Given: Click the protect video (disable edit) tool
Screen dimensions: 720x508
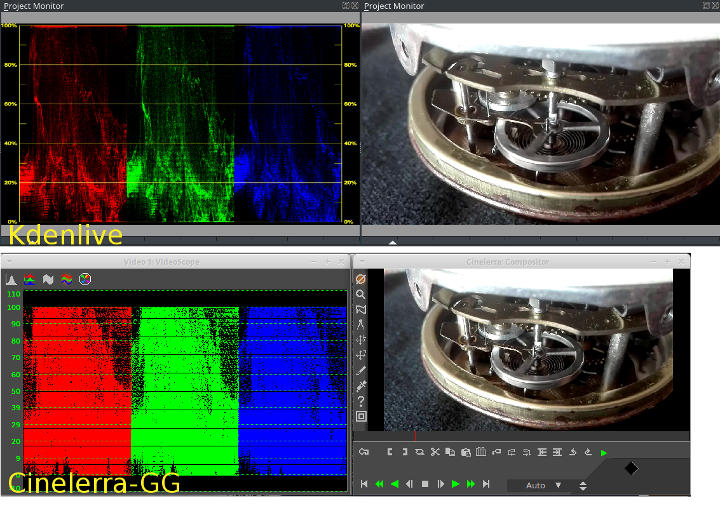Looking at the screenshot, I should [361, 280].
